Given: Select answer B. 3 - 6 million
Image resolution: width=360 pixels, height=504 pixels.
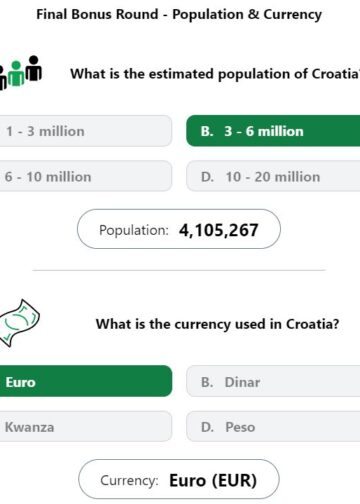Looking at the screenshot, I should pos(273,131).
